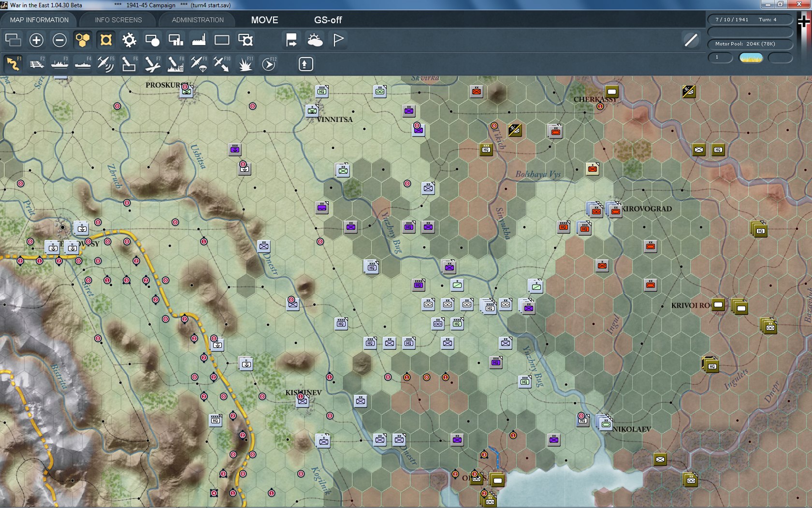The width and height of the screenshot is (812, 508).
Task: Select the F3 naval transport ship icon
Action: (x=59, y=64)
